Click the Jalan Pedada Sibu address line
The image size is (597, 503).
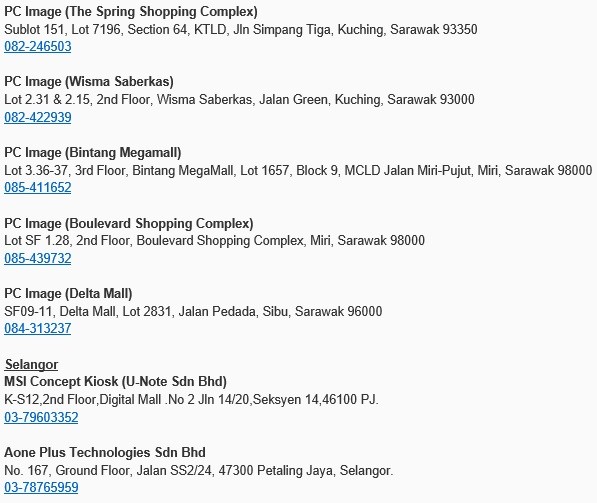pos(193,311)
